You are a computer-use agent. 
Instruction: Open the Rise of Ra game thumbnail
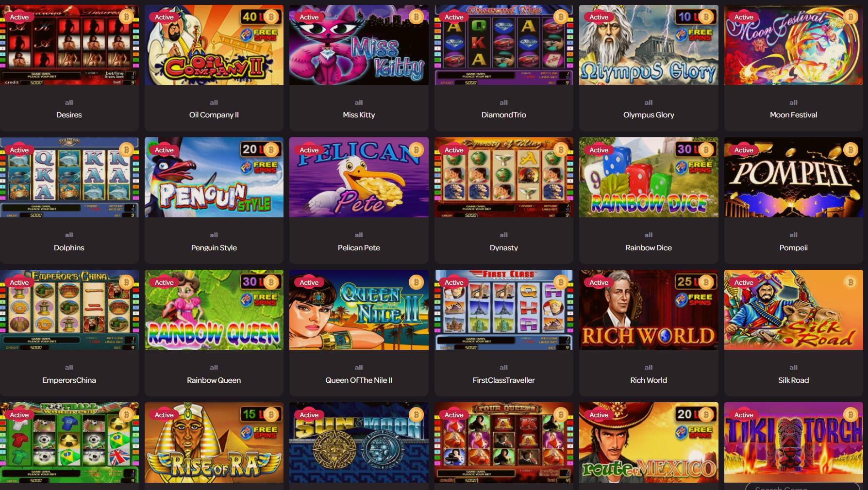click(214, 442)
